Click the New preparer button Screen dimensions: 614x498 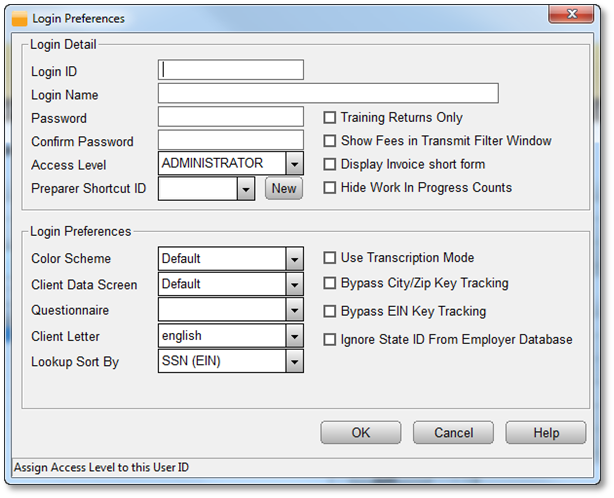(x=284, y=188)
